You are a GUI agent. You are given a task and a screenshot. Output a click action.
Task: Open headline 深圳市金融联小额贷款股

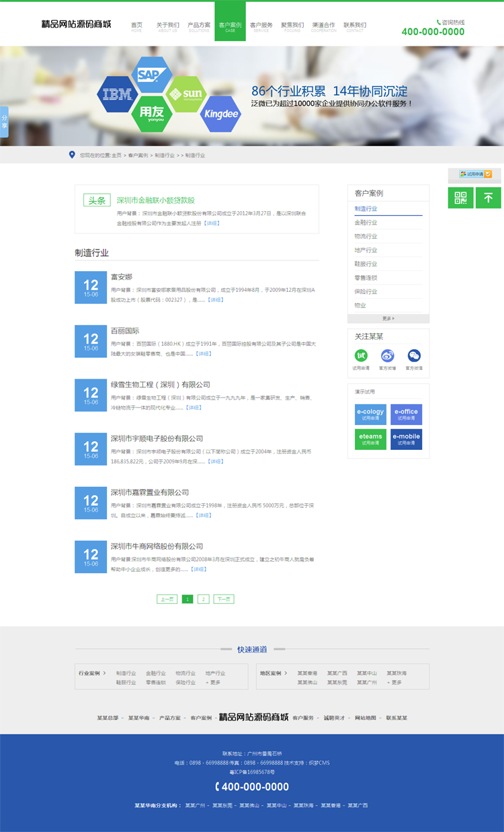pos(155,200)
